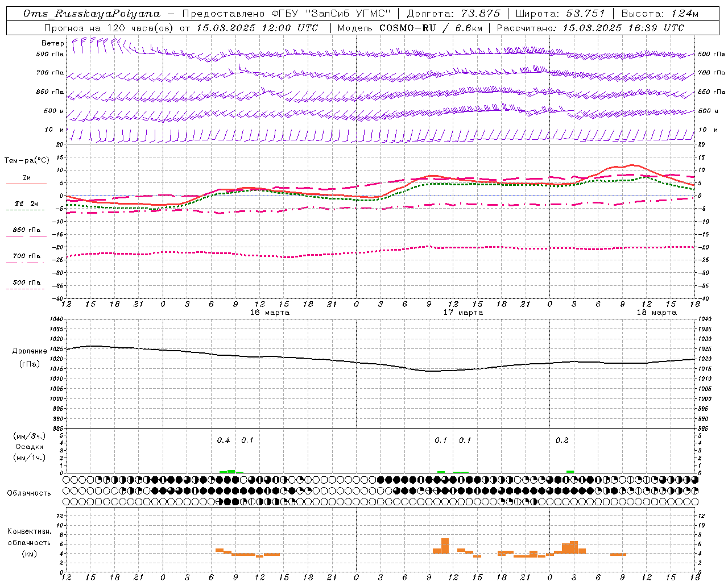Image resolution: width=728 pixels, height=582 pixels.
Task: Click the forecast start time 15.03.2025 12:00 UTC
Action: [257, 27]
